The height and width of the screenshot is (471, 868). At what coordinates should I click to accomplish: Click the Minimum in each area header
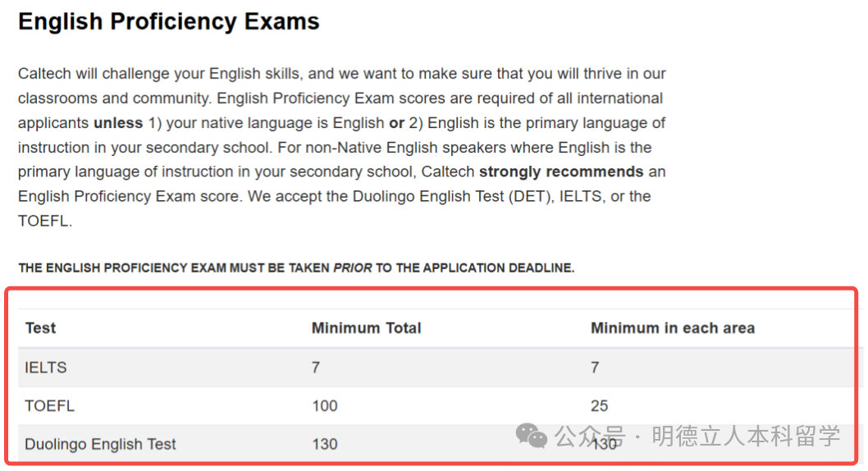pos(672,328)
